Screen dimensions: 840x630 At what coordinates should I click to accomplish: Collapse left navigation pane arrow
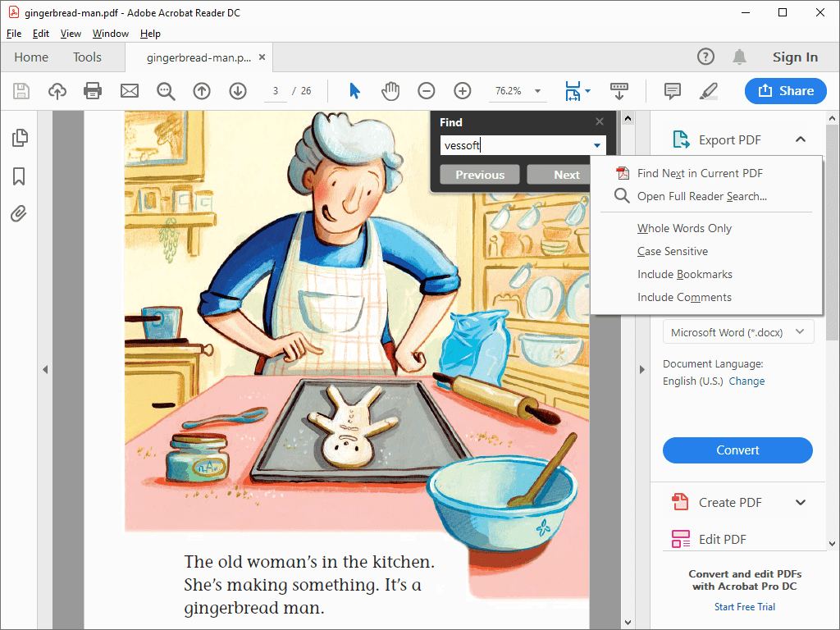[x=45, y=370]
